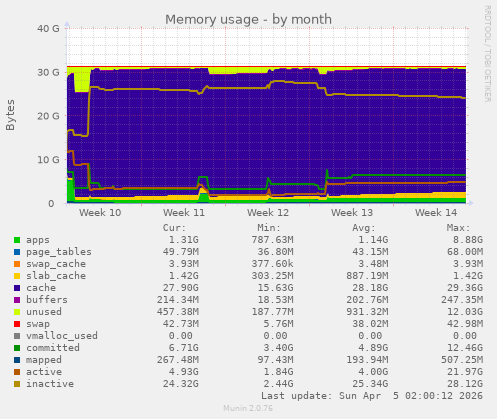Click the apps green legend swatch
This screenshot has height=419, width=497.
(17, 240)
